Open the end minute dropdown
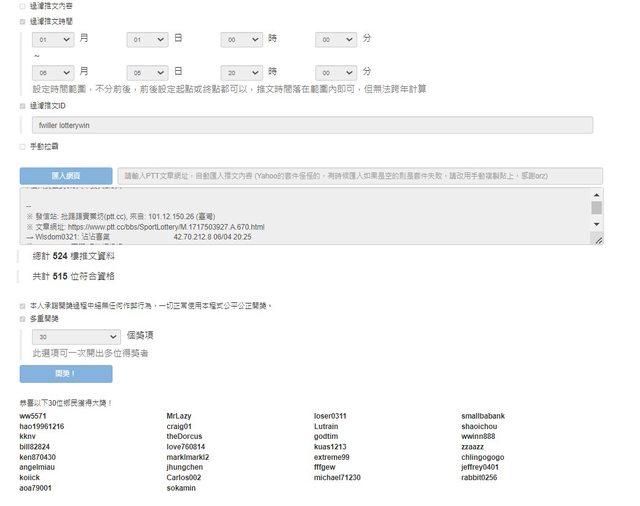This screenshot has width=640, height=506. (336, 73)
